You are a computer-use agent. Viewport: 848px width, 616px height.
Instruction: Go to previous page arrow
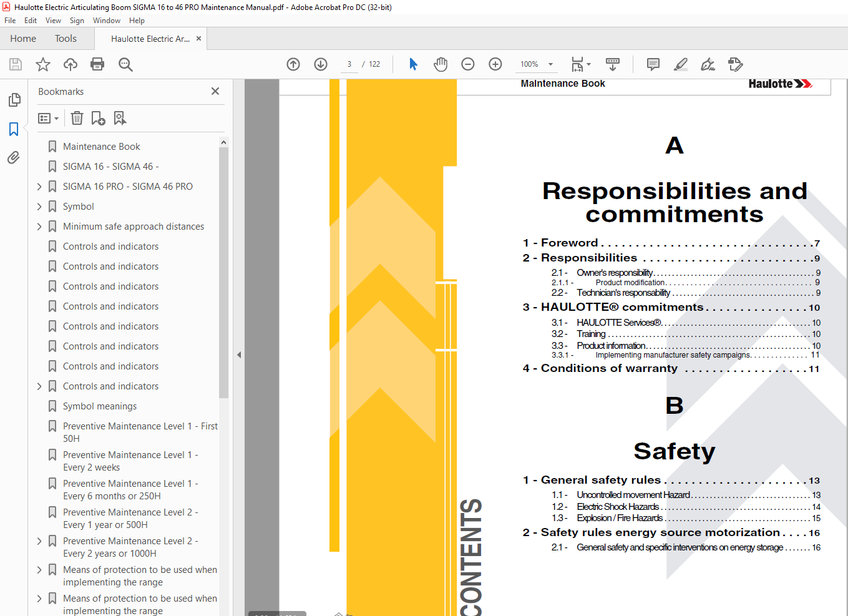(x=293, y=64)
